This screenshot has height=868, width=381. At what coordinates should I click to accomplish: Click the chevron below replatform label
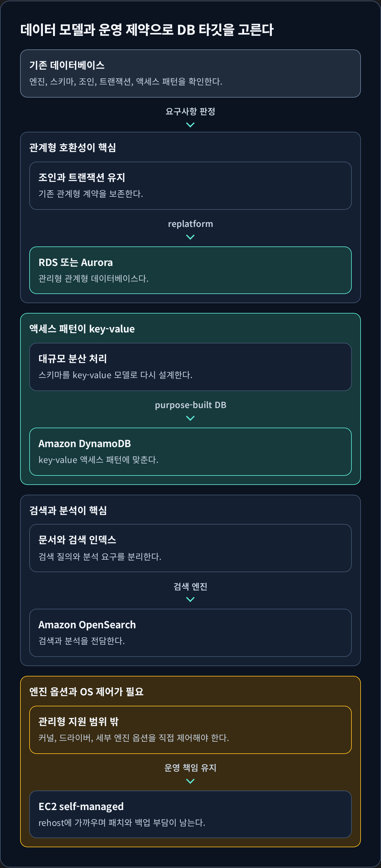190,237
